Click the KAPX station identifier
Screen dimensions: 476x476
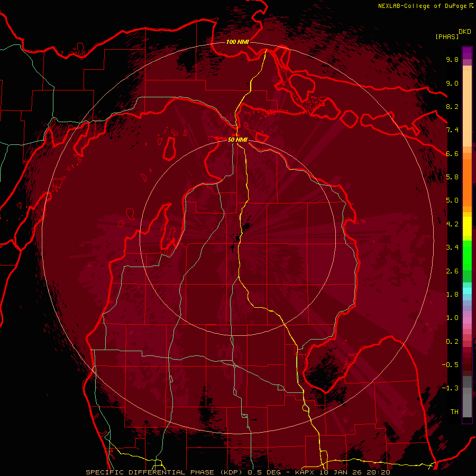pos(305,472)
